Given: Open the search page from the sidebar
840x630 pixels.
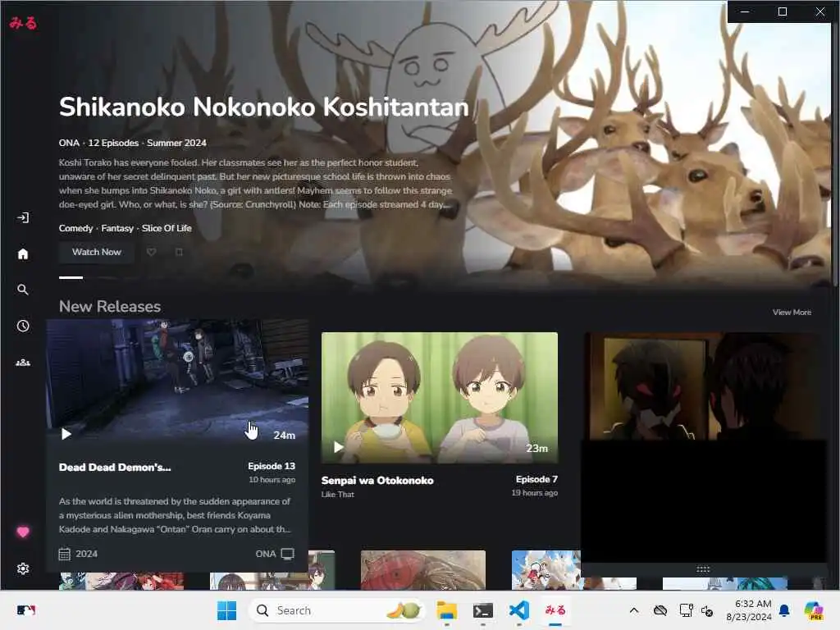Looking at the screenshot, I should click(x=22, y=290).
